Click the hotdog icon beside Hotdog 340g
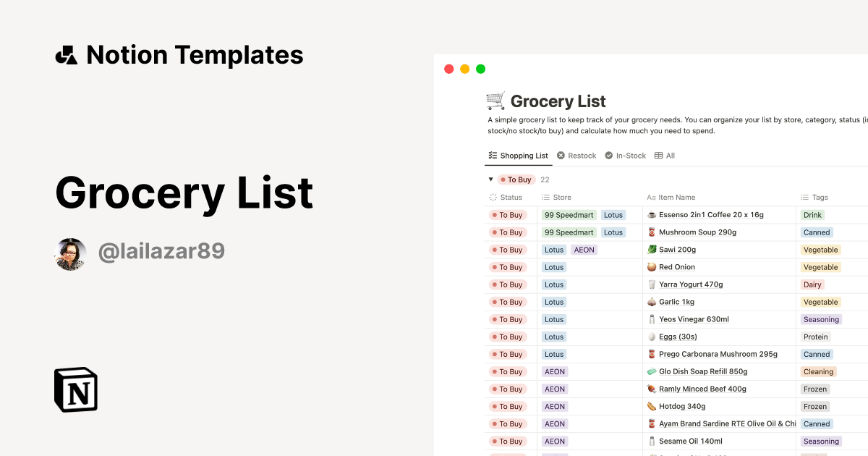 coord(652,406)
